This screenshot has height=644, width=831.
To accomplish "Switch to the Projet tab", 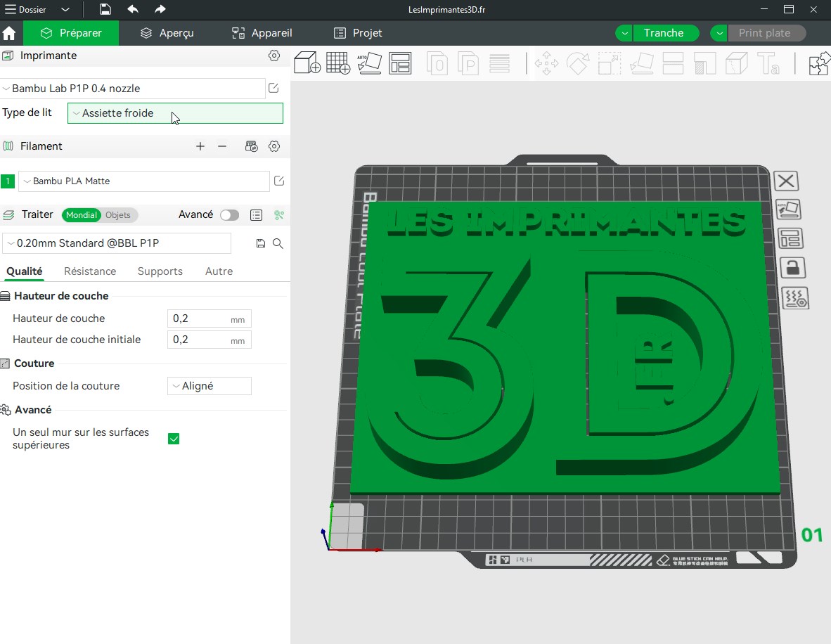I will tap(358, 33).
